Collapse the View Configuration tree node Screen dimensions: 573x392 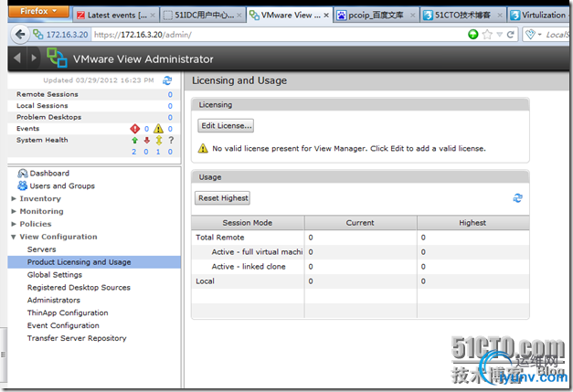point(14,237)
